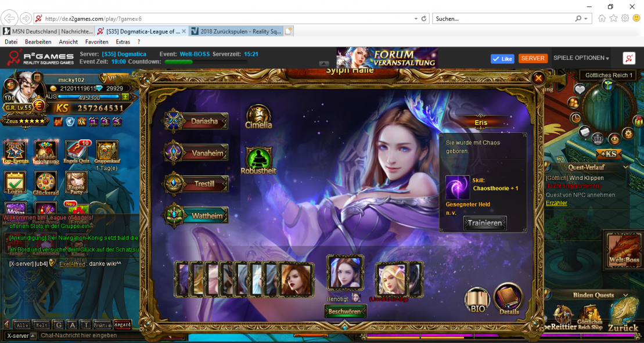The width and height of the screenshot is (644, 343).
Task: Click the Beschwören button
Action: (346, 312)
